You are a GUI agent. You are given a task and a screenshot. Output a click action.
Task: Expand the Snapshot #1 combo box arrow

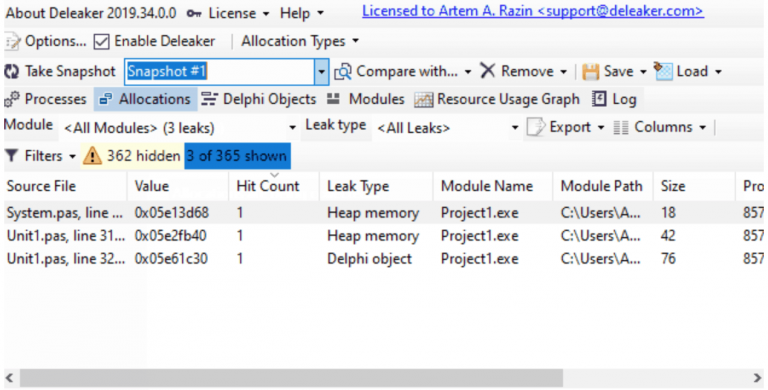[321, 72]
